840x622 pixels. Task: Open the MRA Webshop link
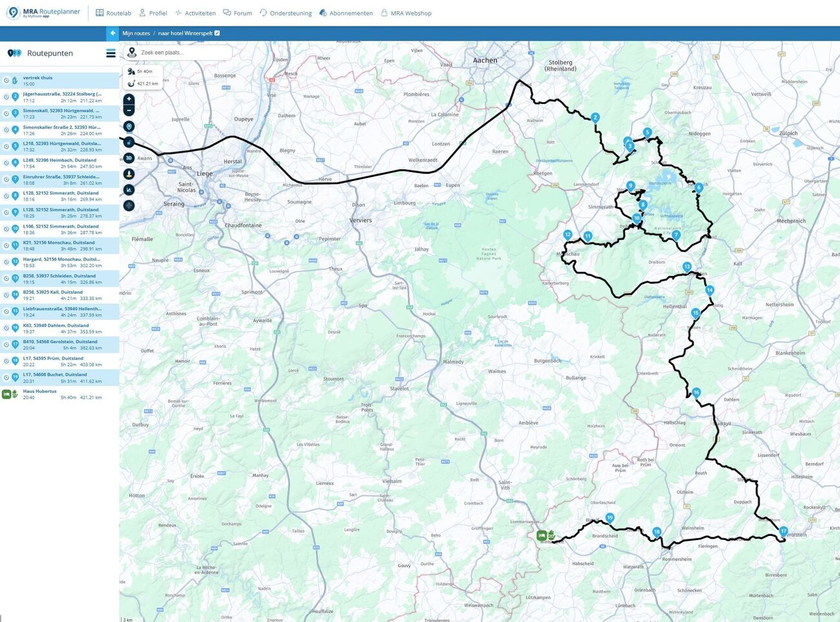pos(406,13)
